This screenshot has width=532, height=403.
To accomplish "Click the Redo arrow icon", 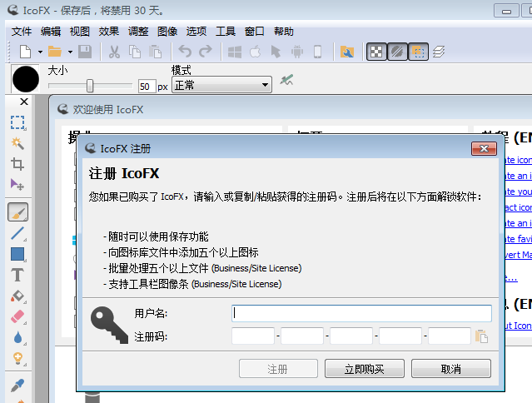I will pyautogui.click(x=206, y=52).
